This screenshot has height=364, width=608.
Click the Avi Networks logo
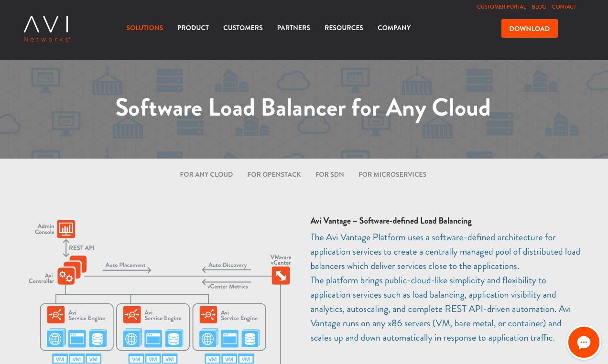pos(47,29)
